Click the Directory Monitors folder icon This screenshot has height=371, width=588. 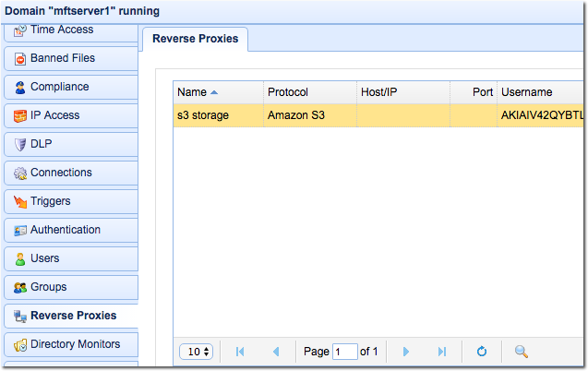click(20, 345)
